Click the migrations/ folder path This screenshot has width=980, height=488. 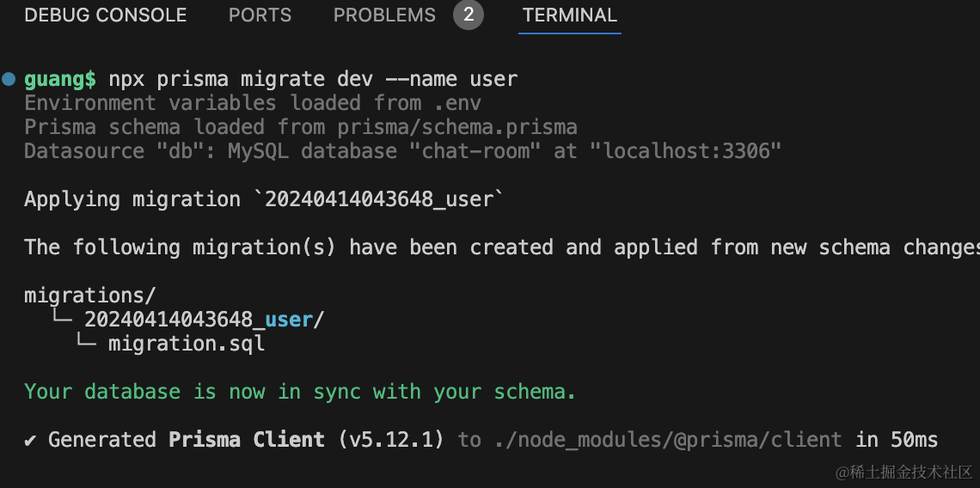point(90,296)
